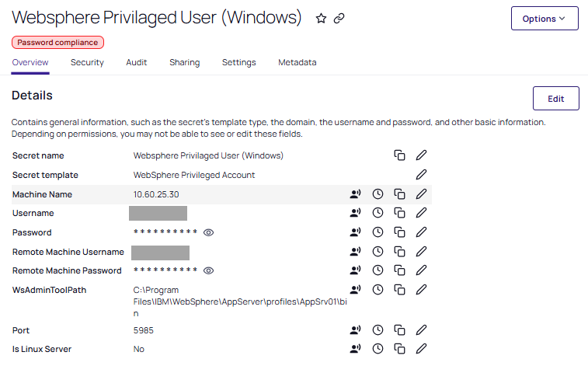Go to the Sharing tab
The image size is (588, 366).
185,62
